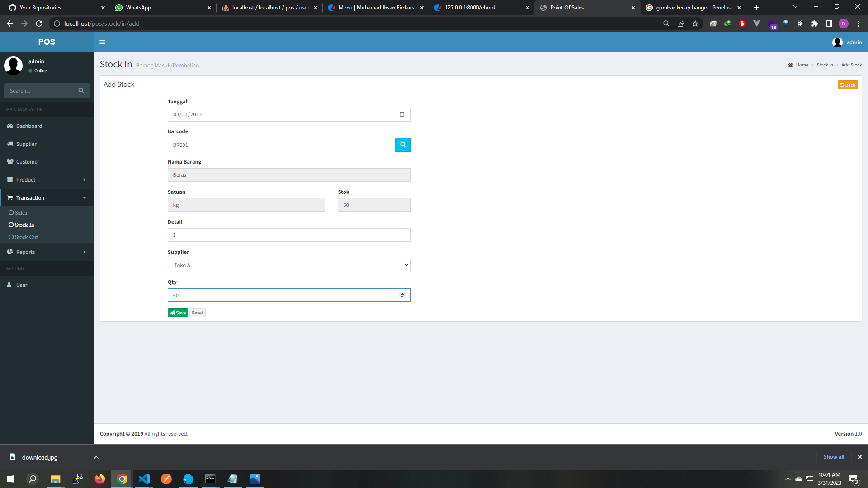Click the Transaction cart icon
868x488 pixels.
pyautogui.click(x=10, y=198)
